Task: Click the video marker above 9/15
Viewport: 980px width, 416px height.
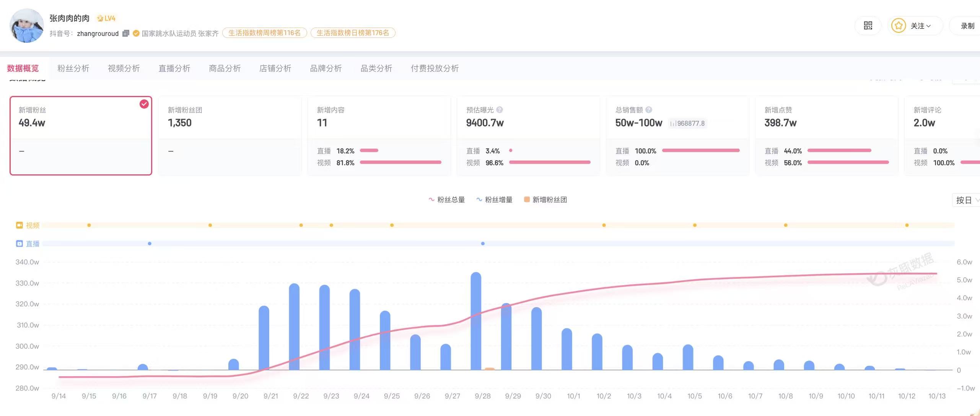Action: (89, 225)
